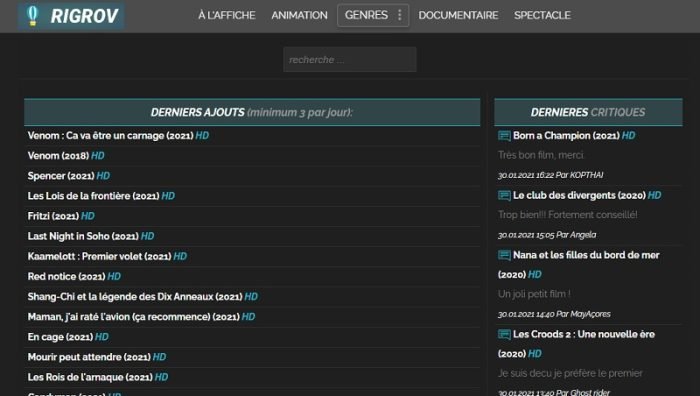Image resolution: width=700 pixels, height=396 pixels.
Task: Click the HD tag next to Spencer (2021)
Action: click(103, 176)
